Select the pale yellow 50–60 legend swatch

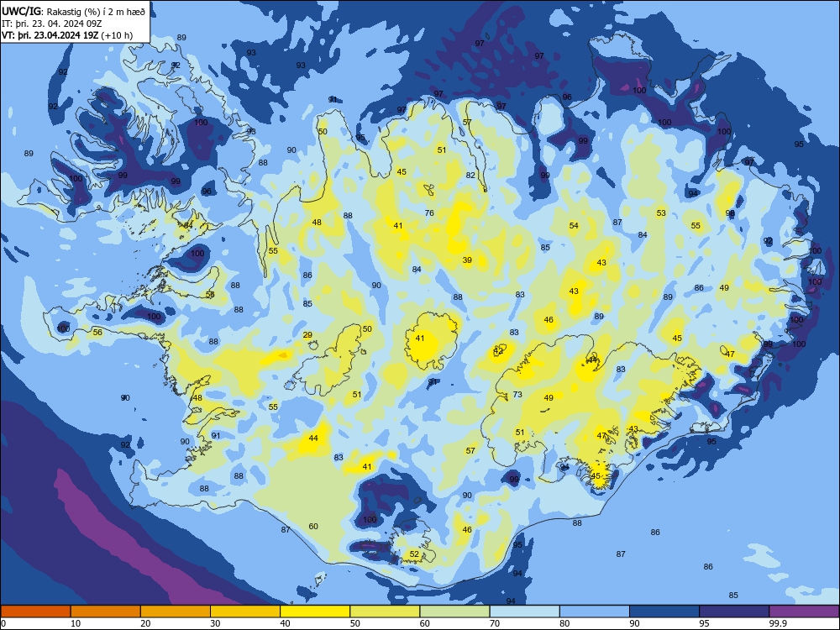coord(385,612)
